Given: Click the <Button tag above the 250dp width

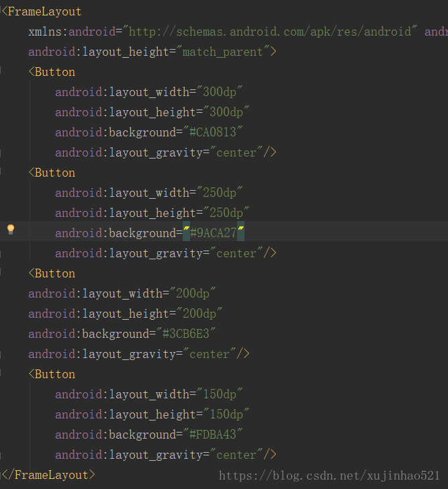Looking at the screenshot, I should click(x=52, y=173).
